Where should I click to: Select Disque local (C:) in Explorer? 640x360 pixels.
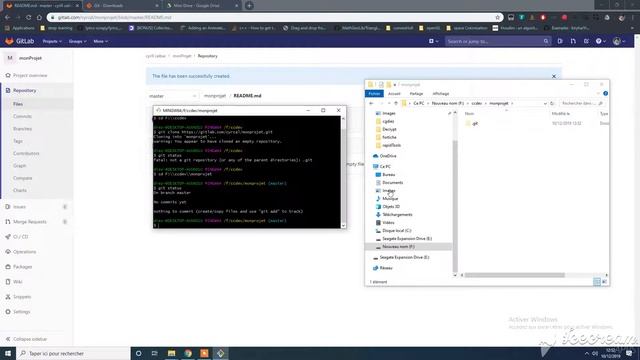(x=393, y=231)
